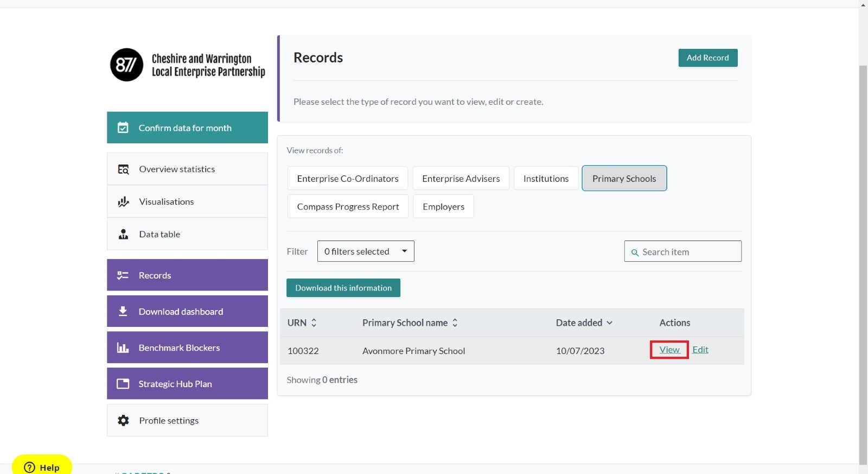This screenshot has height=474, width=868.
Task: Toggle Primary School name sort arrows
Action: [455, 323]
